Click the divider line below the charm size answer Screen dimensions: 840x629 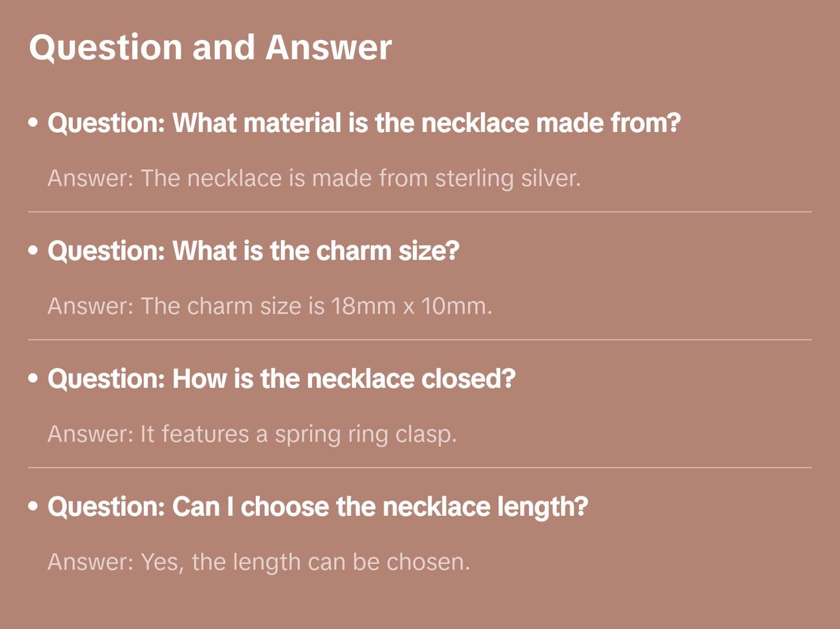click(x=420, y=340)
